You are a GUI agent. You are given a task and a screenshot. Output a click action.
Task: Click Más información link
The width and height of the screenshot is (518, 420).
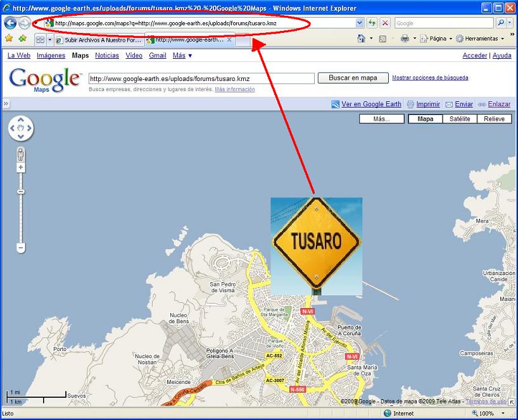(234, 89)
